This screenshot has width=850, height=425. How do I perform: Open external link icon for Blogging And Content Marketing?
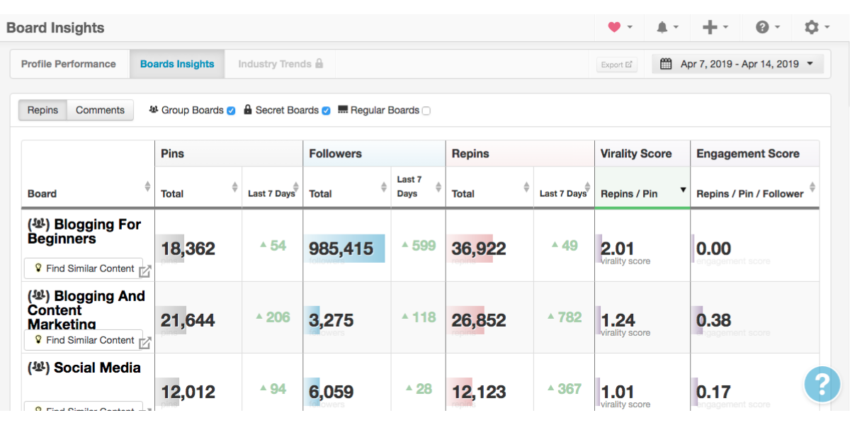pyautogui.click(x=145, y=342)
